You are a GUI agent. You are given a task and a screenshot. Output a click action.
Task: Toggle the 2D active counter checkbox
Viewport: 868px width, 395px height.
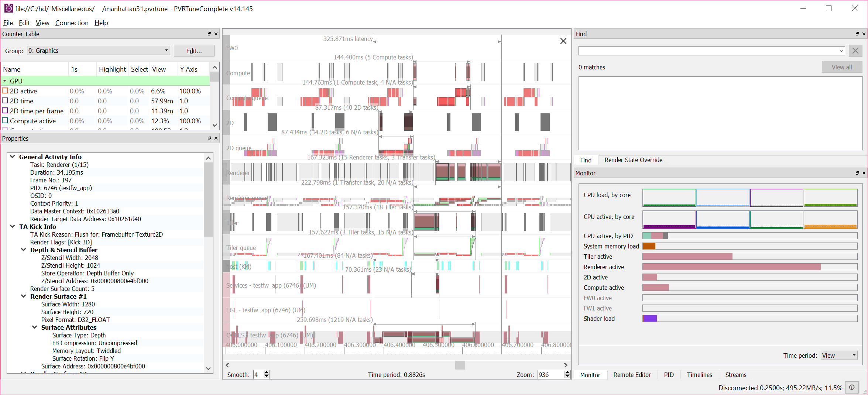(5, 91)
